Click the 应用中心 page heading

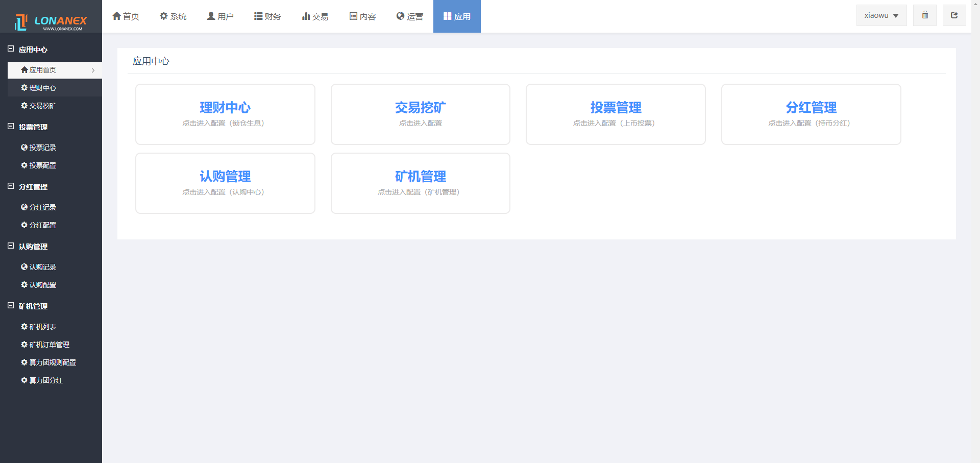[x=151, y=61]
